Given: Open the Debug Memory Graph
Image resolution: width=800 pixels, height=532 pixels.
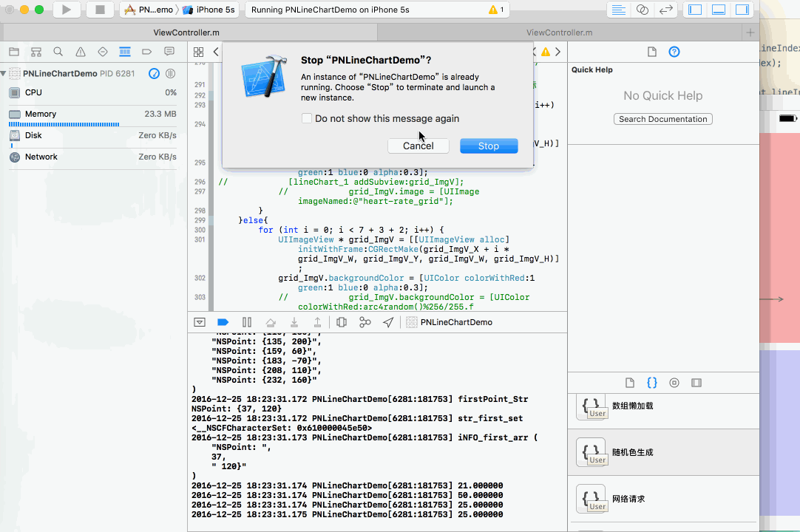Looking at the screenshot, I should [x=365, y=322].
